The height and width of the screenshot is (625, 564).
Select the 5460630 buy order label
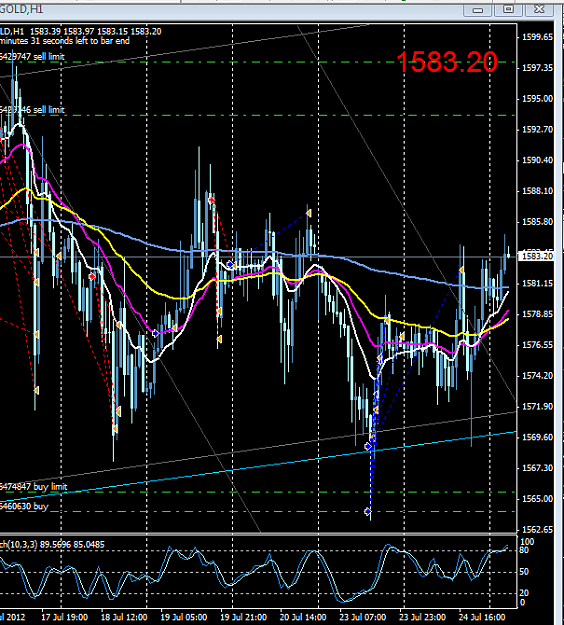pos(24,506)
